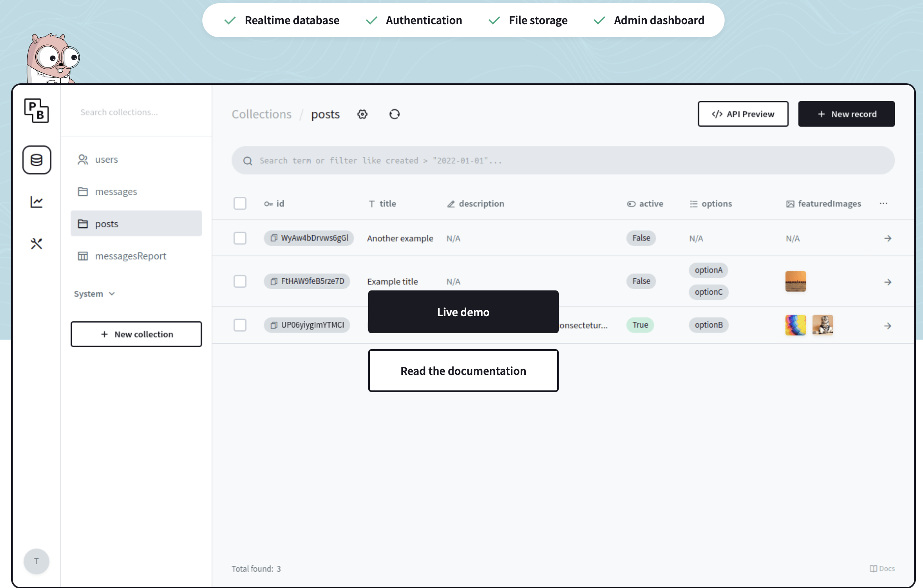Select the users collection
The height and width of the screenshot is (588, 923).
tap(106, 159)
